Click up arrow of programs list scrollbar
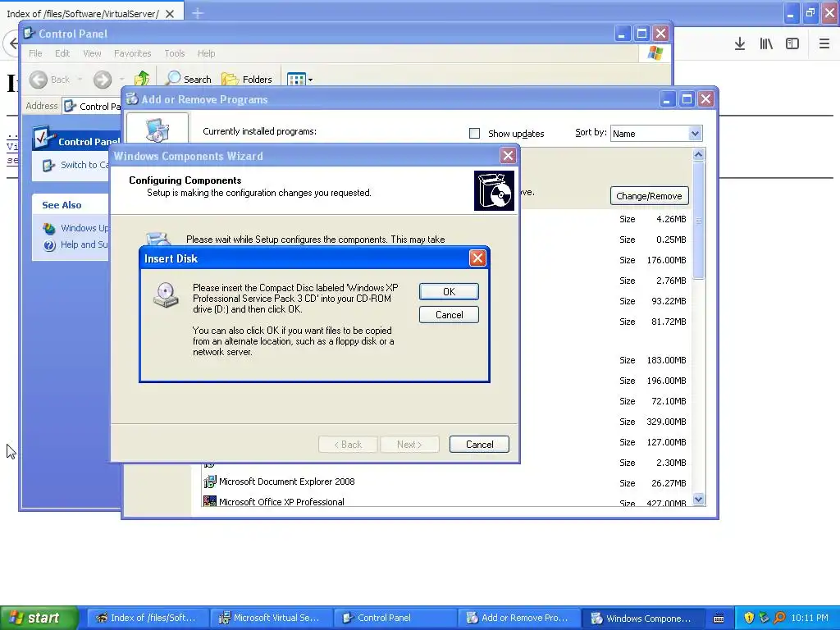 click(698, 155)
